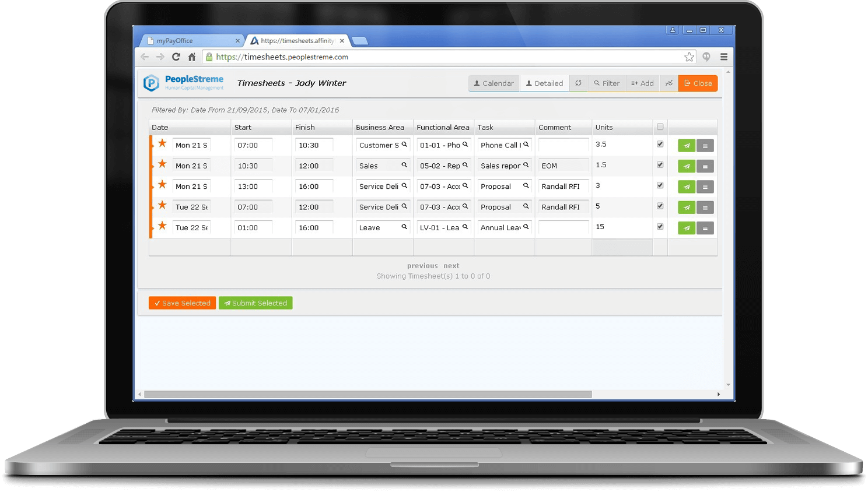Switch to the Calendar view
Screen dimensions: 868x492
pyautogui.click(x=494, y=83)
